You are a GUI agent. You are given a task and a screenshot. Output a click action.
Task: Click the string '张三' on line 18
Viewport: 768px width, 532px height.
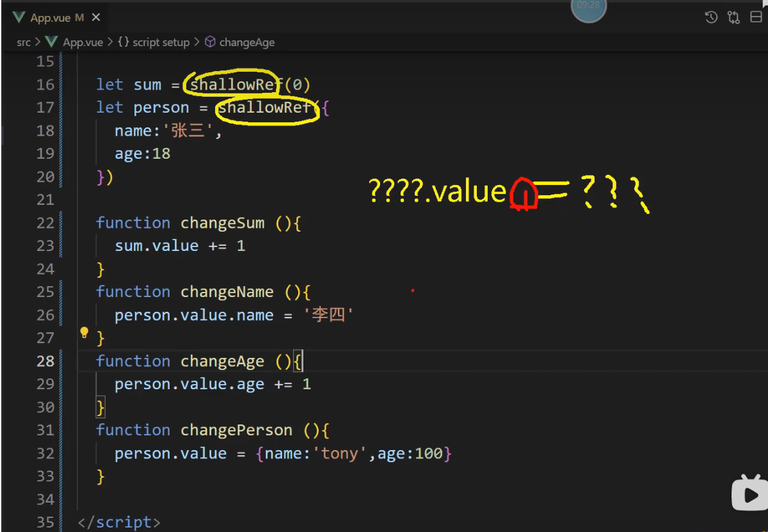[x=189, y=131]
